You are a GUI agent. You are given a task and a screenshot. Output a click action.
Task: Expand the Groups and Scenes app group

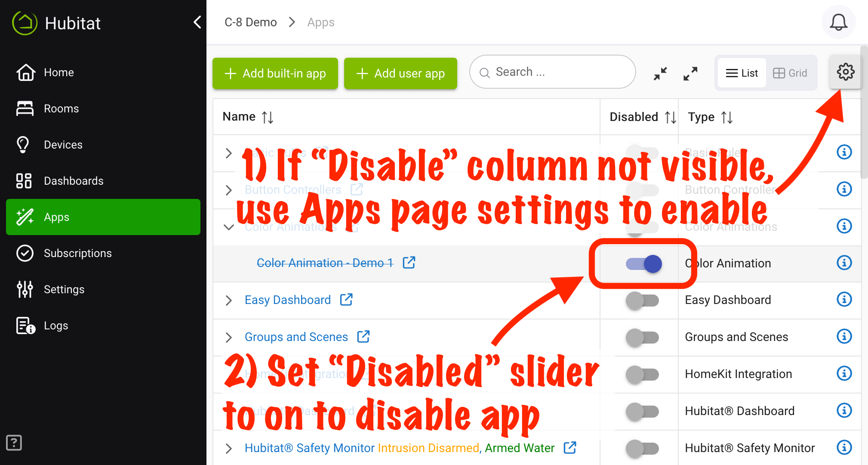[x=229, y=336]
